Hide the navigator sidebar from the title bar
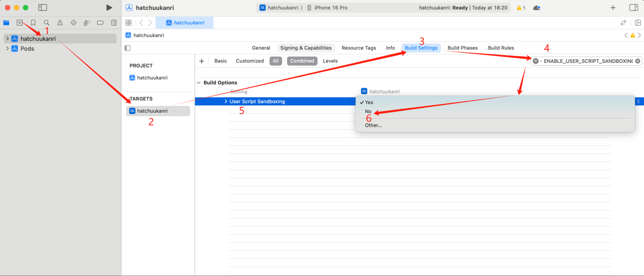 pos(43,8)
